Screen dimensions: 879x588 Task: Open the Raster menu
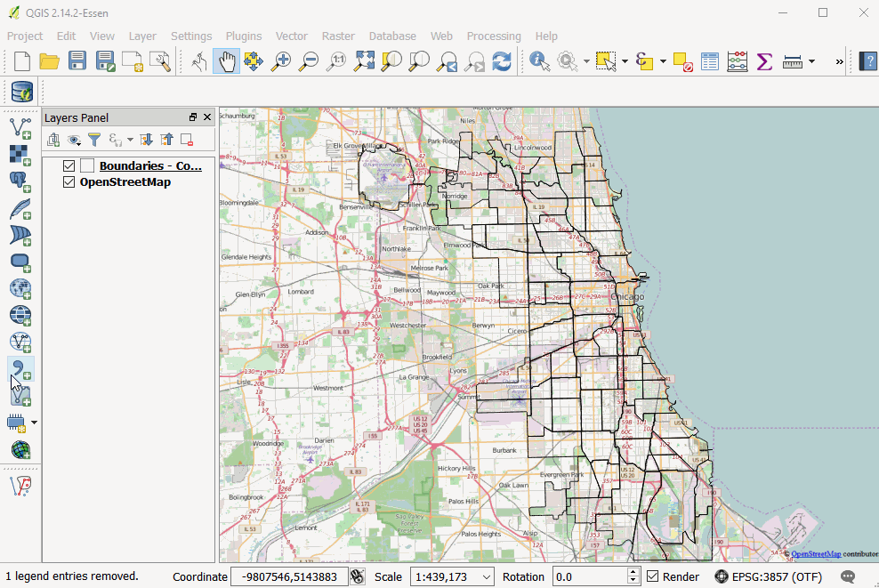tap(338, 36)
